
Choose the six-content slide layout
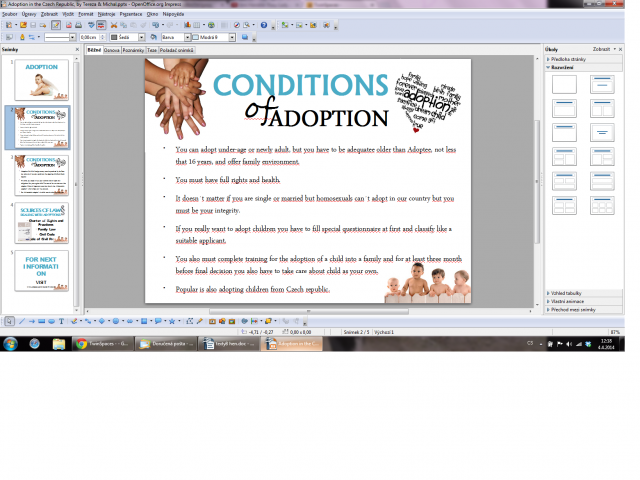click(602, 205)
